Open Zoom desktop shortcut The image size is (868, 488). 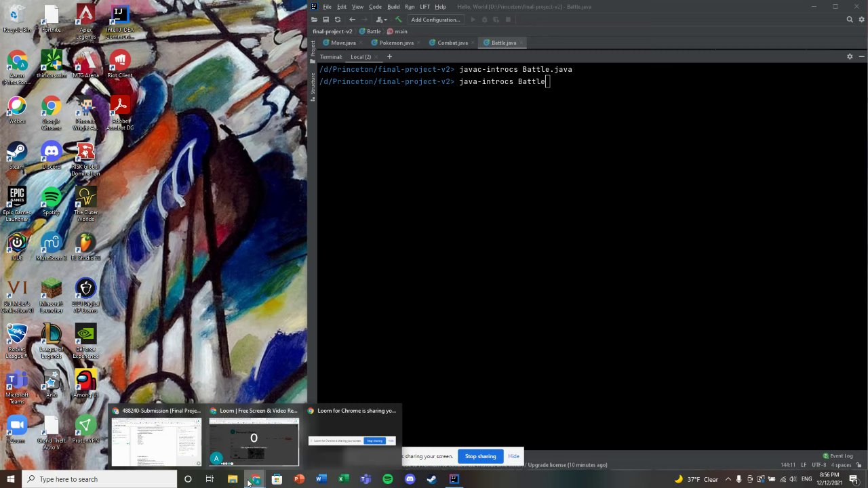click(x=17, y=429)
